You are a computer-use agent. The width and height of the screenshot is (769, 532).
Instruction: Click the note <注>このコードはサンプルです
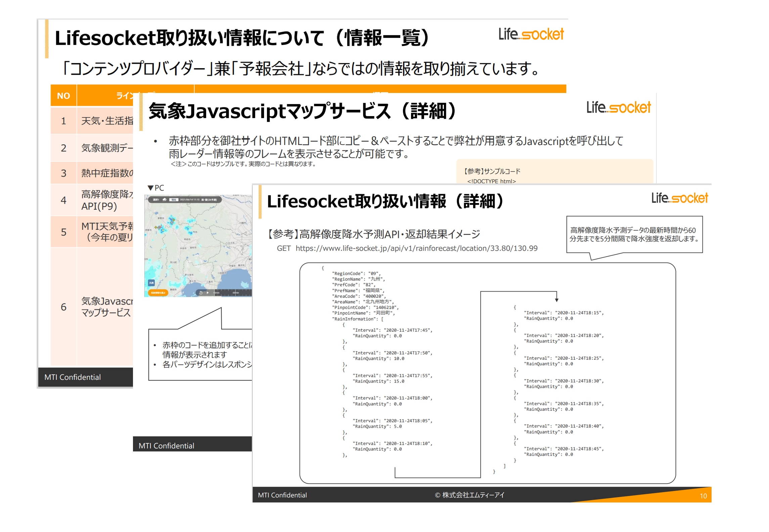(243, 164)
